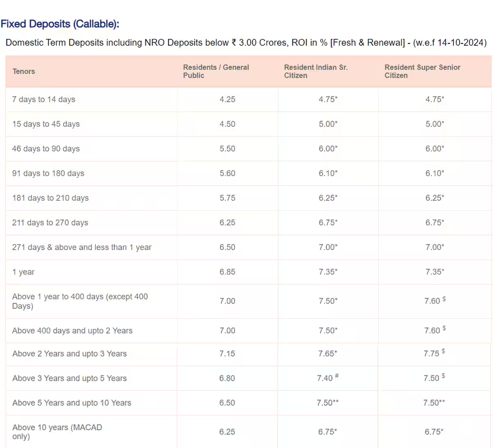The height and width of the screenshot is (448, 493).
Task: Click super senior rate 4.75* for 7-14 days
Action: coord(435,99)
